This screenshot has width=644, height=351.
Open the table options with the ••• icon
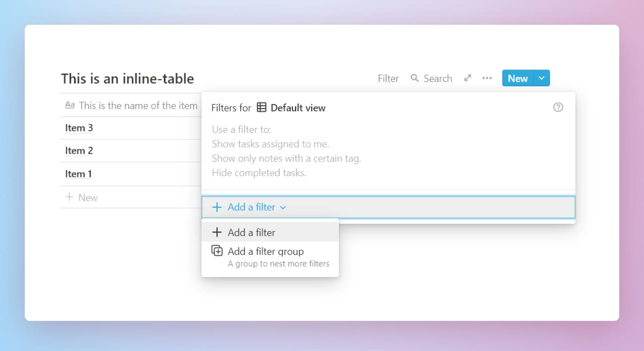pos(487,78)
